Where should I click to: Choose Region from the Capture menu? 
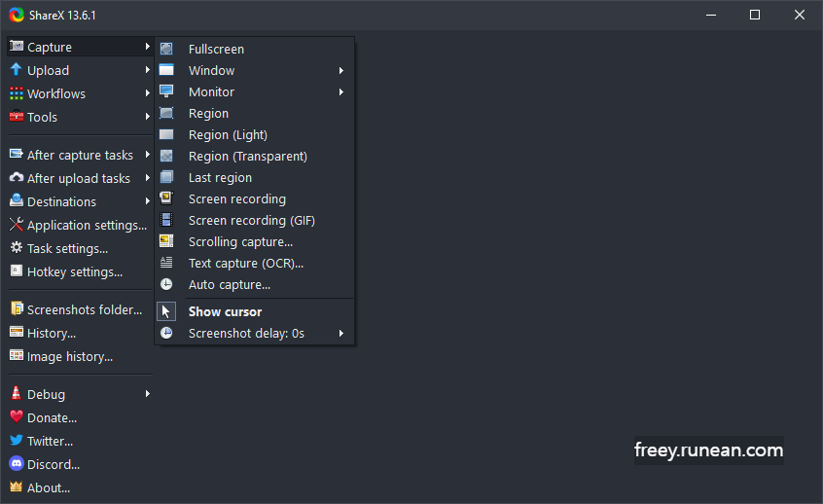[x=255, y=114]
